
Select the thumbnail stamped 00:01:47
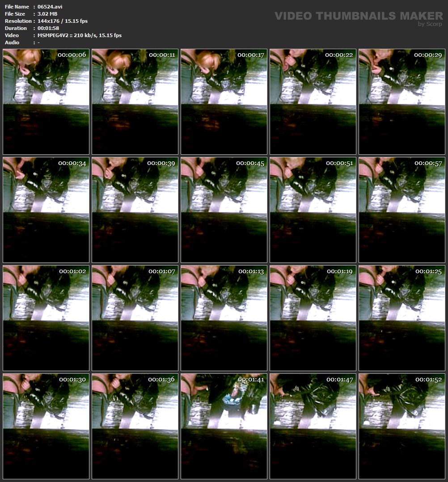tap(313, 427)
